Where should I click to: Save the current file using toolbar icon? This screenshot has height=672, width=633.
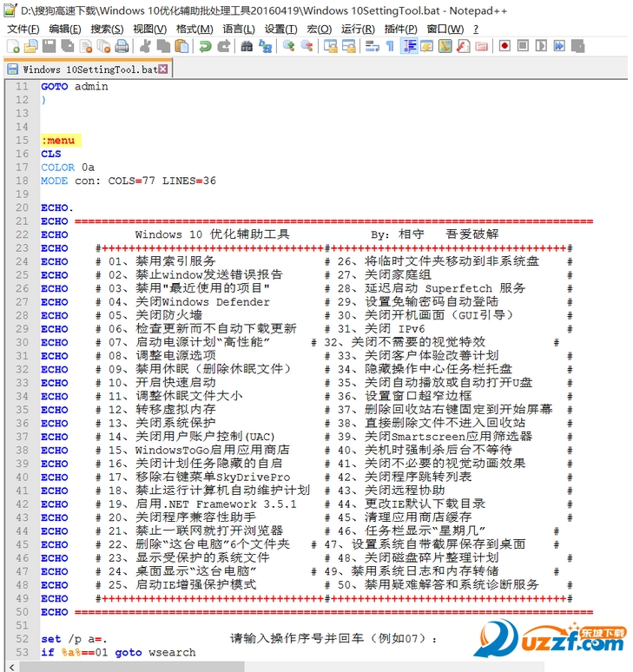pos(49,46)
